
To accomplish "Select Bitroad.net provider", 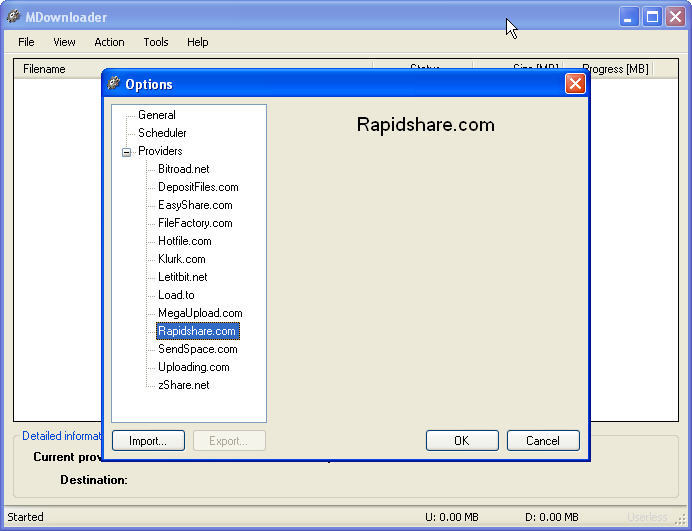I will [x=184, y=169].
